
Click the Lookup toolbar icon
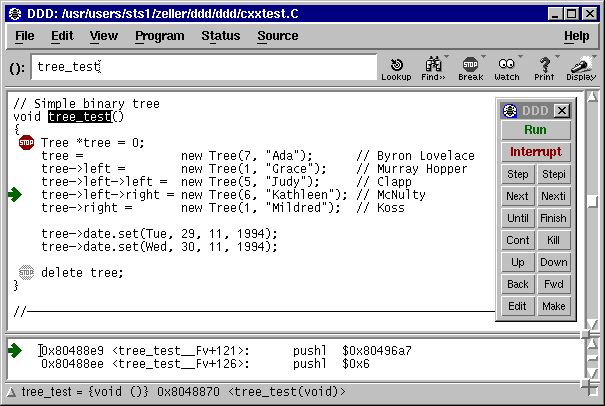396,65
